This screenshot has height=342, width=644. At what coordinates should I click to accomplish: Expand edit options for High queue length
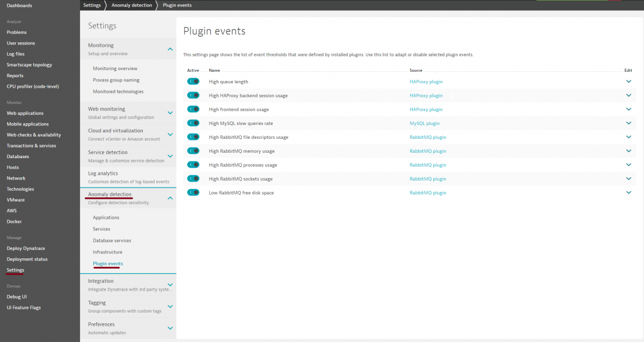(628, 81)
